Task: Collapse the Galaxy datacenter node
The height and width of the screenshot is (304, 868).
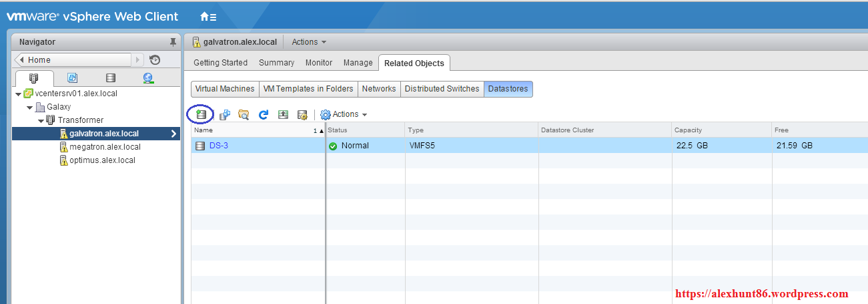Action: tap(30, 108)
